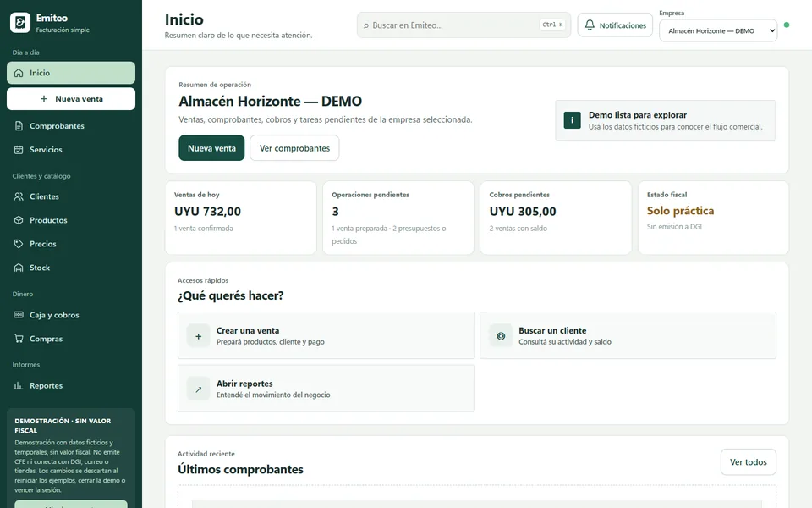The image size is (812, 508).
Task: Click the green Nueva venta button
Action: point(211,148)
